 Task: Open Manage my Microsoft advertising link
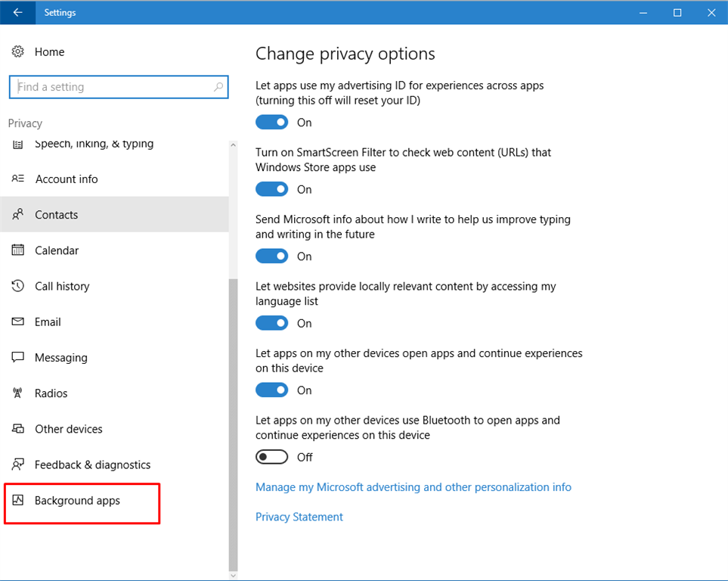[x=414, y=487]
